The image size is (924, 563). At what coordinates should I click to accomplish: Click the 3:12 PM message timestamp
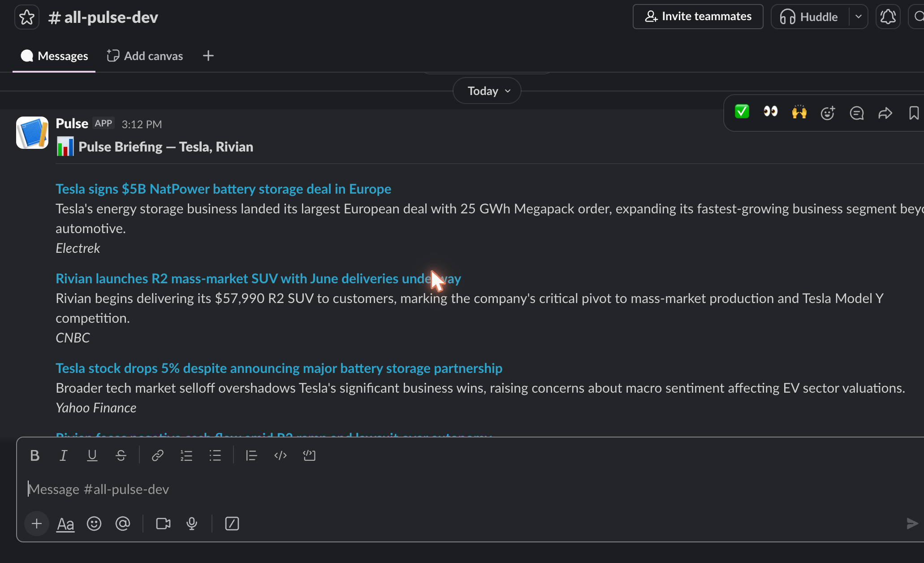[x=142, y=124]
